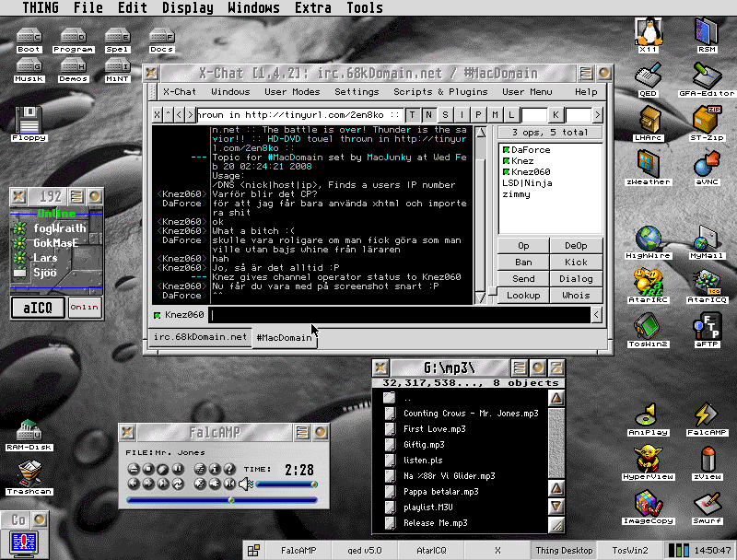
Task: Click the Kick button
Action: [x=576, y=262]
